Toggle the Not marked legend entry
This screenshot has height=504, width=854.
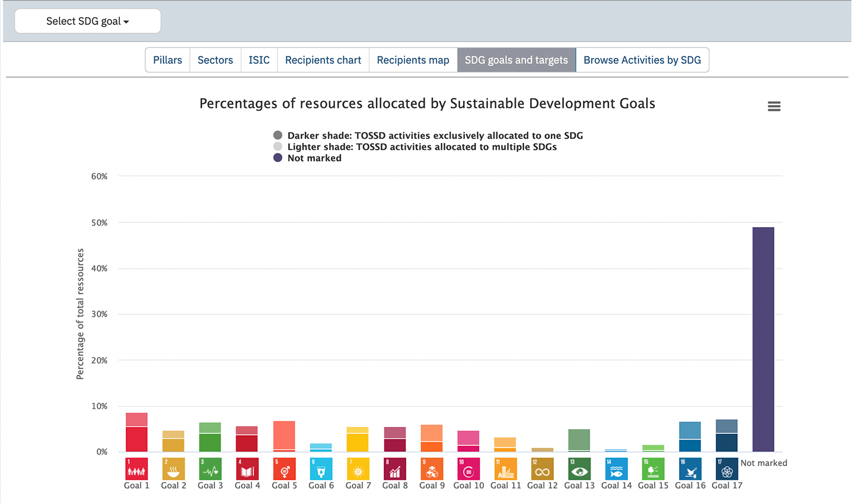tap(314, 158)
